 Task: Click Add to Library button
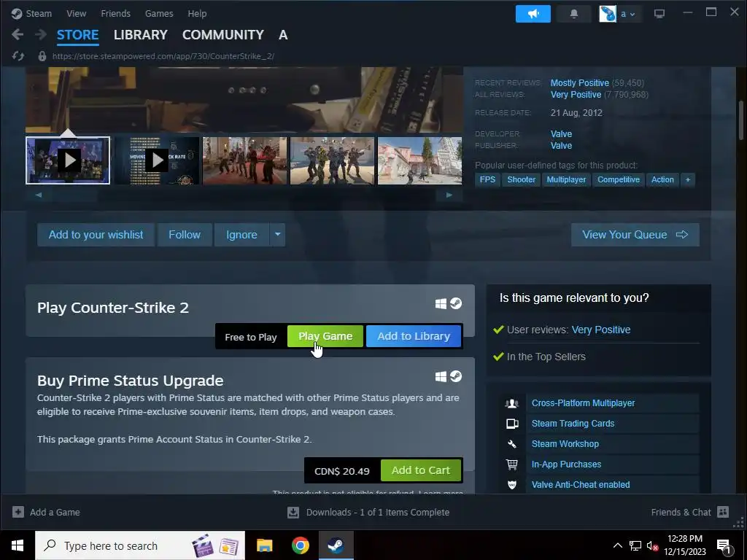coord(414,336)
